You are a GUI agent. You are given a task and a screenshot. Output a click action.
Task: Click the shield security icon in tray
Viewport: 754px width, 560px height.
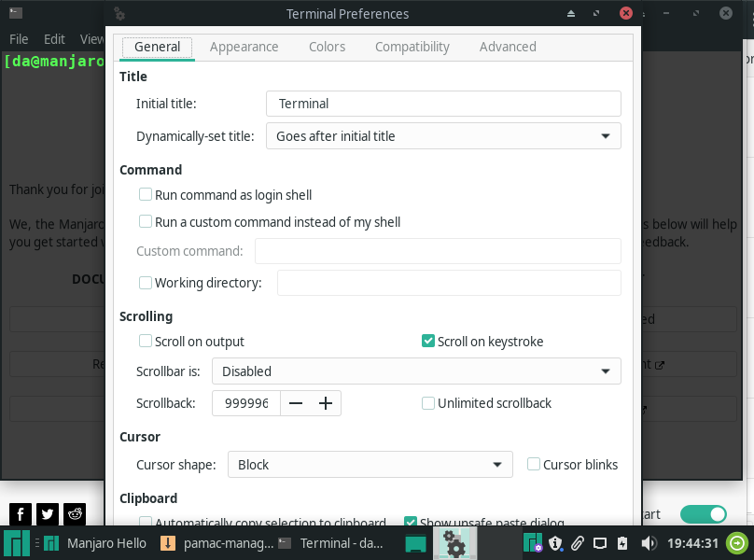pos(555,543)
